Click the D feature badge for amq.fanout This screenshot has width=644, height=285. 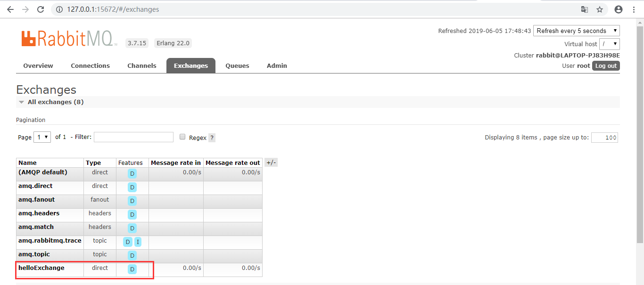coord(132,201)
